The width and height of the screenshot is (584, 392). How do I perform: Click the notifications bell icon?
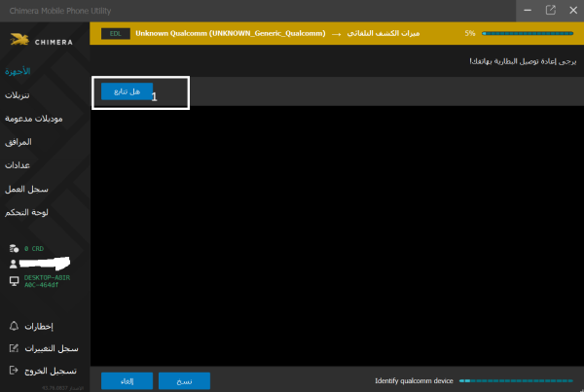(14, 326)
